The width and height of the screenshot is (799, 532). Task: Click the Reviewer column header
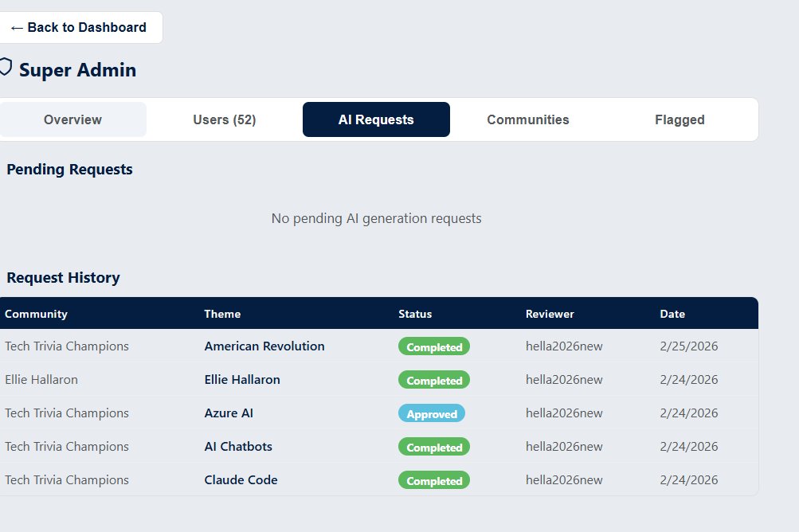[550, 314]
